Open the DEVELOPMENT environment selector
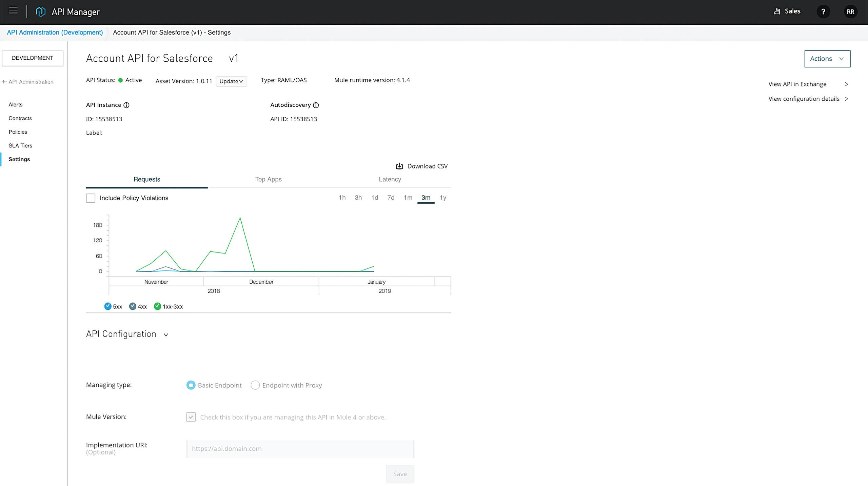This screenshot has height=486, width=868. [x=33, y=58]
